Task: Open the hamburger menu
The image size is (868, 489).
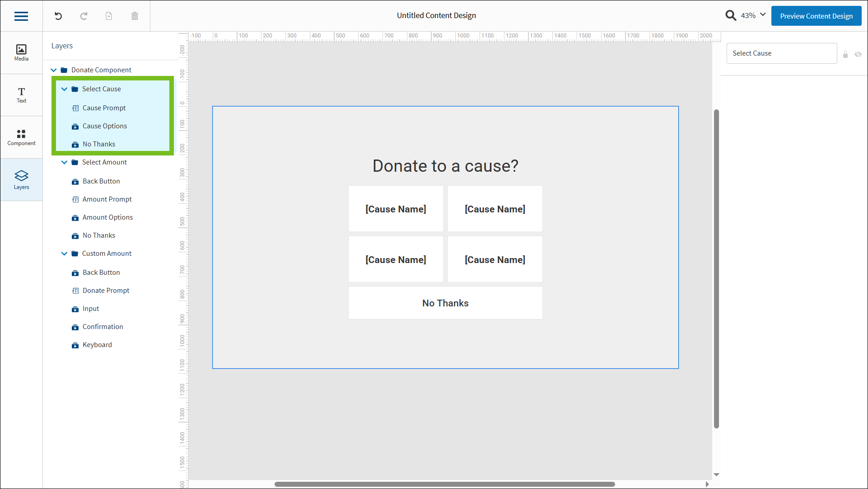Action: 21,16
